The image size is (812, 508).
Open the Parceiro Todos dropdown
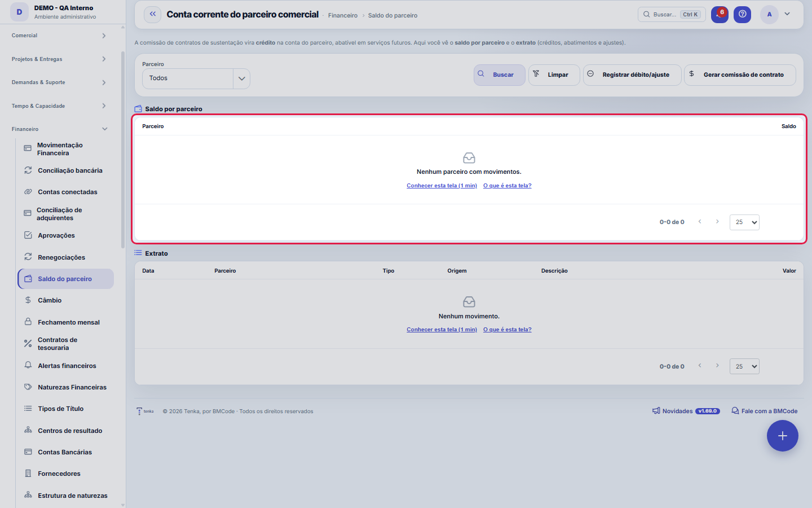(x=196, y=78)
